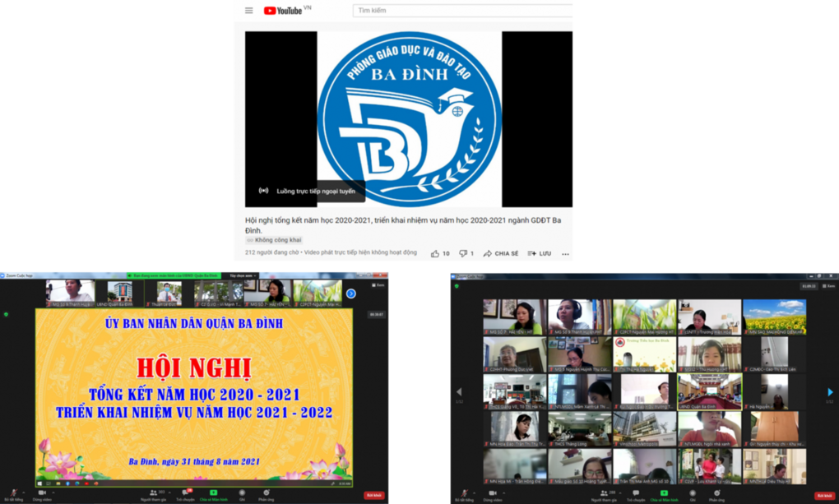The height and width of the screenshot is (504, 839).
Task: Click the Chia sẻ share button
Action: click(501, 253)
